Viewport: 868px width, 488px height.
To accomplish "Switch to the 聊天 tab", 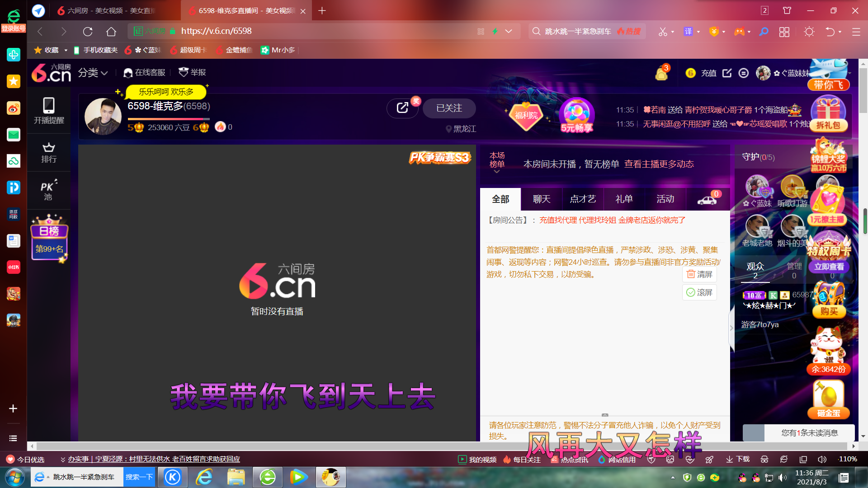I will click(x=542, y=199).
